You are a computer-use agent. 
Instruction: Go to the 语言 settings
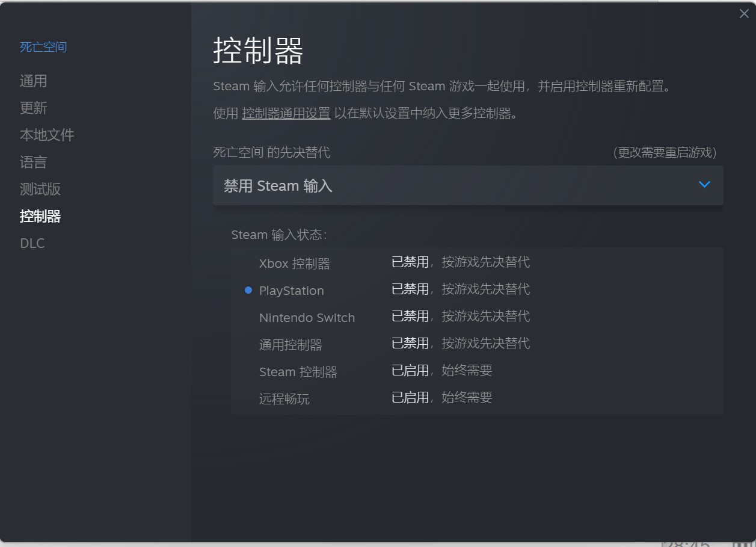(33, 162)
